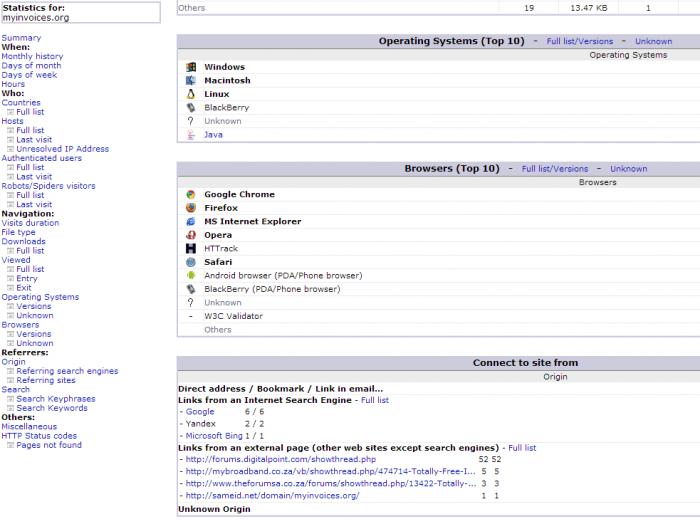700x524 pixels.
Task: Click the Firefox browser icon
Action: click(x=191, y=208)
